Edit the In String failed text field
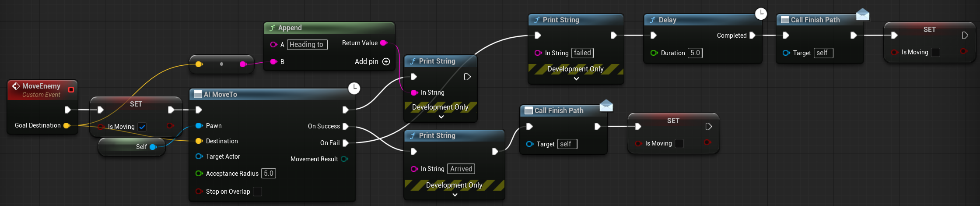This screenshot has width=980, height=206. [582, 53]
